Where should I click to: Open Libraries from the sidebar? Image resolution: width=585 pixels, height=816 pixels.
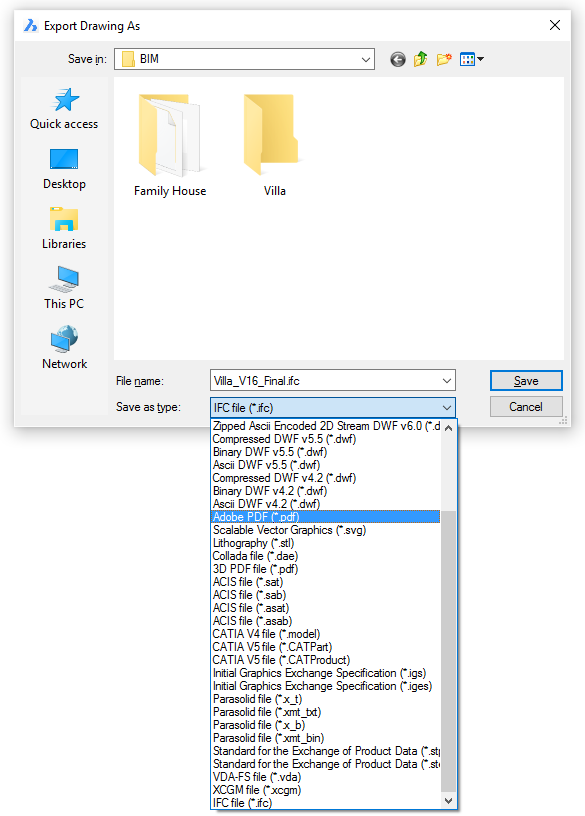point(64,229)
